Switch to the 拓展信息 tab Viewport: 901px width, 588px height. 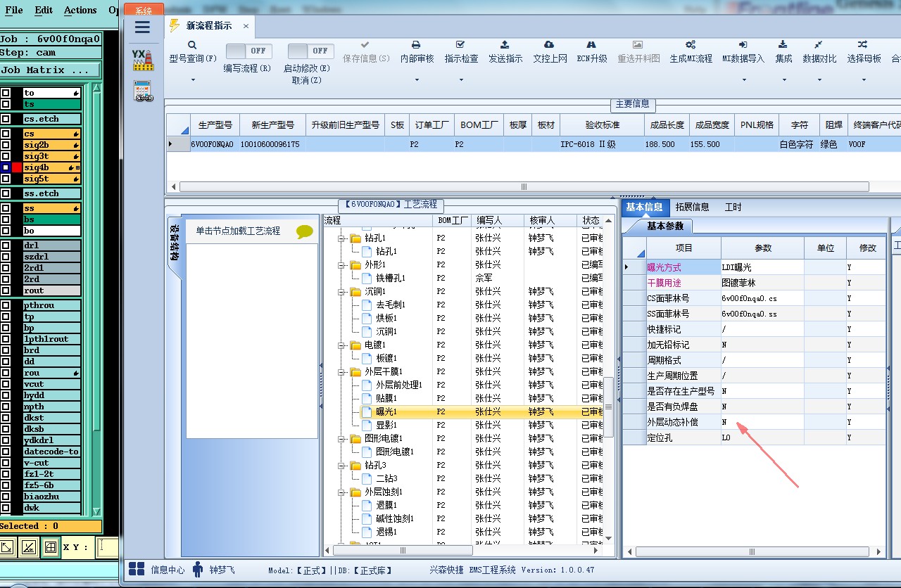pos(692,207)
